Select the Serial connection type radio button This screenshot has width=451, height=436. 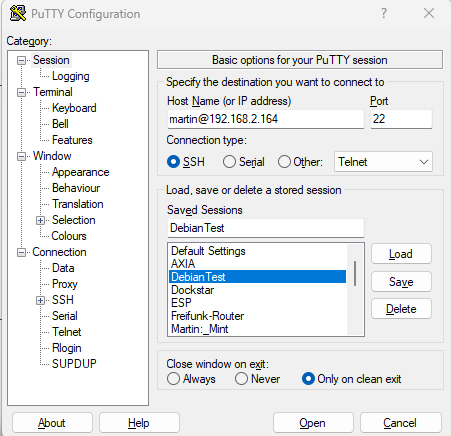pos(229,162)
